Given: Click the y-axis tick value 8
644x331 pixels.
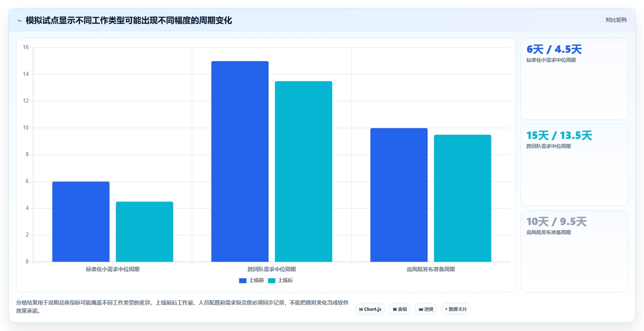Looking at the screenshot, I should click(27, 155).
